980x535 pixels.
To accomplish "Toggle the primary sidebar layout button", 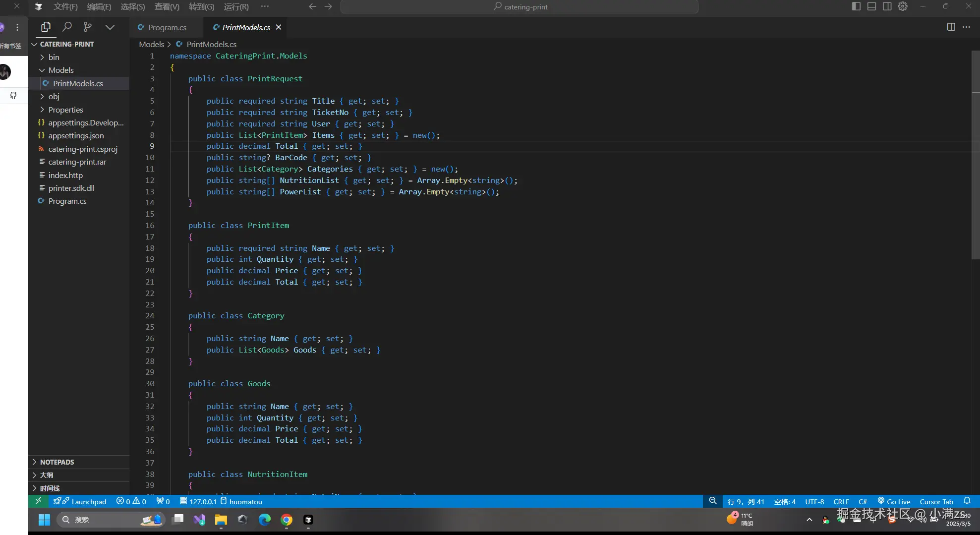I will pyautogui.click(x=856, y=6).
